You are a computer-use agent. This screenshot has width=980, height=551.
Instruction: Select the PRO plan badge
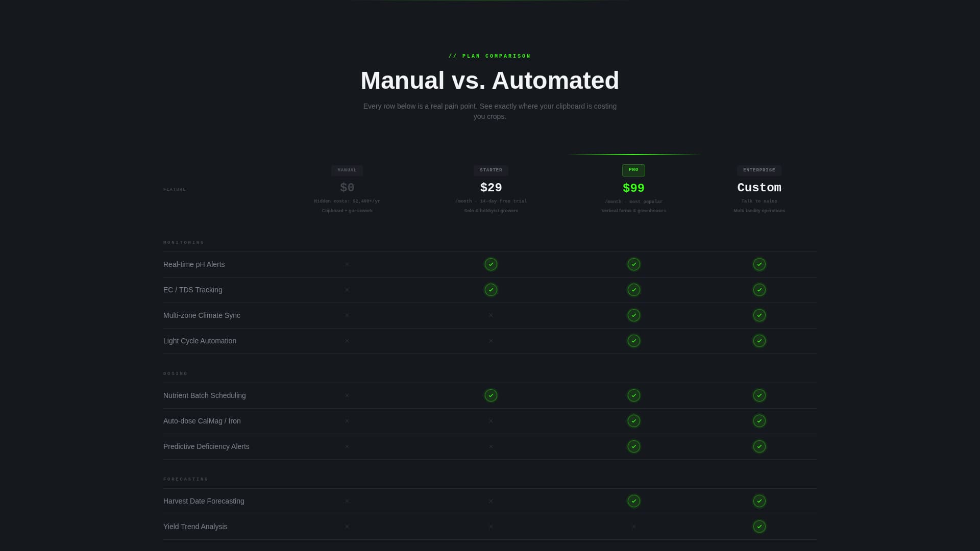(x=633, y=170)
